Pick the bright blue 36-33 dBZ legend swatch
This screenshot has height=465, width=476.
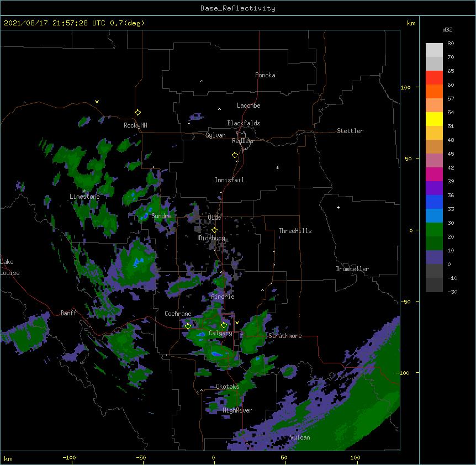[x=434, y=202]
